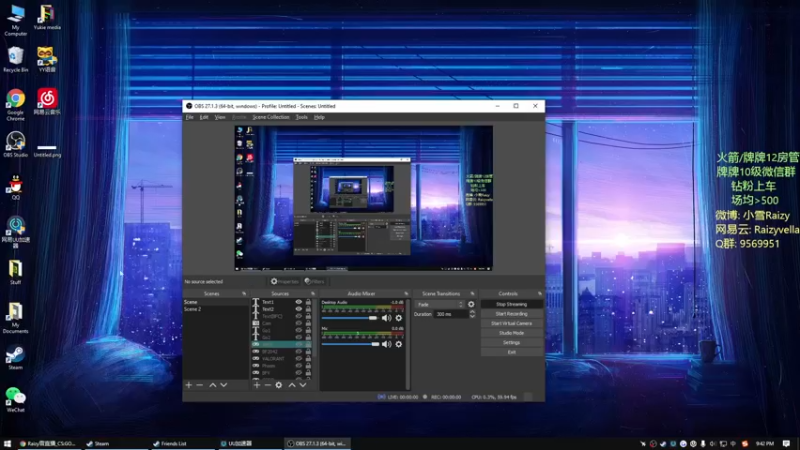The width and height of the screenshot is (800, 450).
Task: Open Desktop Audio settings gear
Action: pos(399,318)
